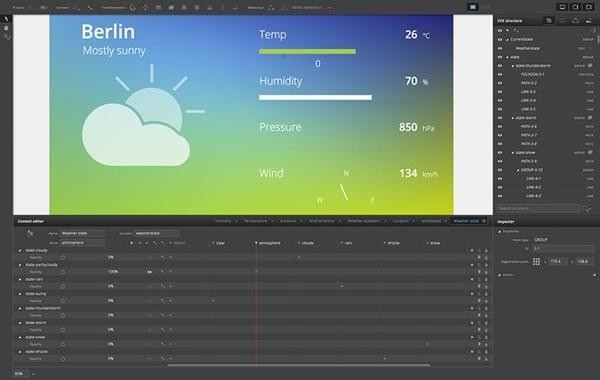Screen dimensions: 600x380
Task: Click the green Temp bar in preview
Action: pos(307,51)
